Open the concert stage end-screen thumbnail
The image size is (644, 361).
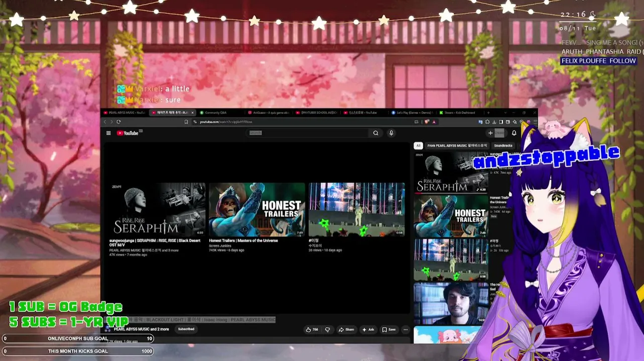[356, 210]
